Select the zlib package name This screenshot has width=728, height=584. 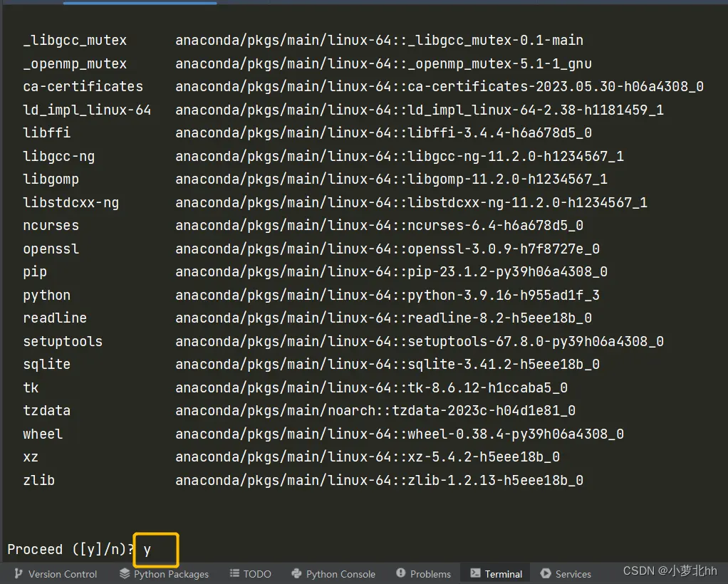(39, 480)
